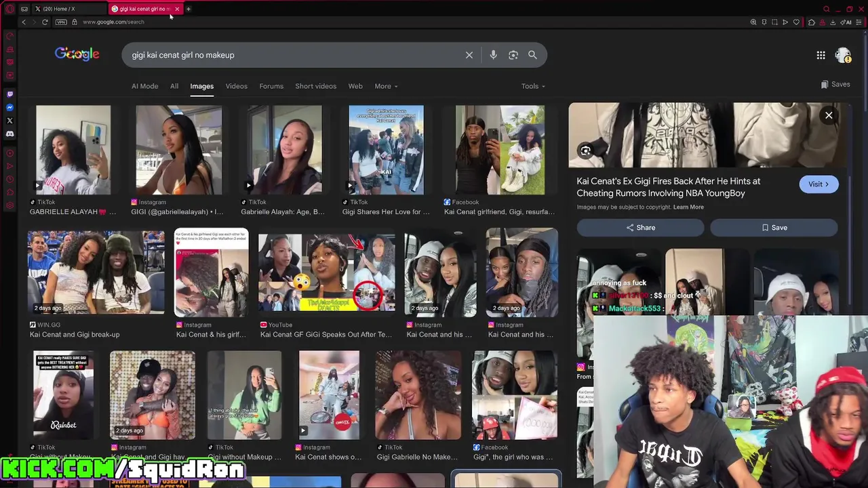Screen dimensions: 868x488
Task: Click the address bar URL
Action: coord(113,22)
